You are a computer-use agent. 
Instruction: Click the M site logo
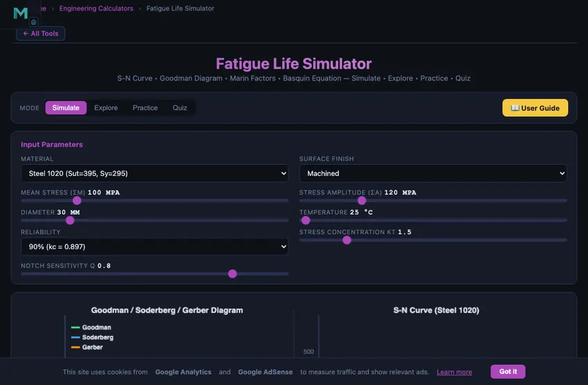pos(21,13)
